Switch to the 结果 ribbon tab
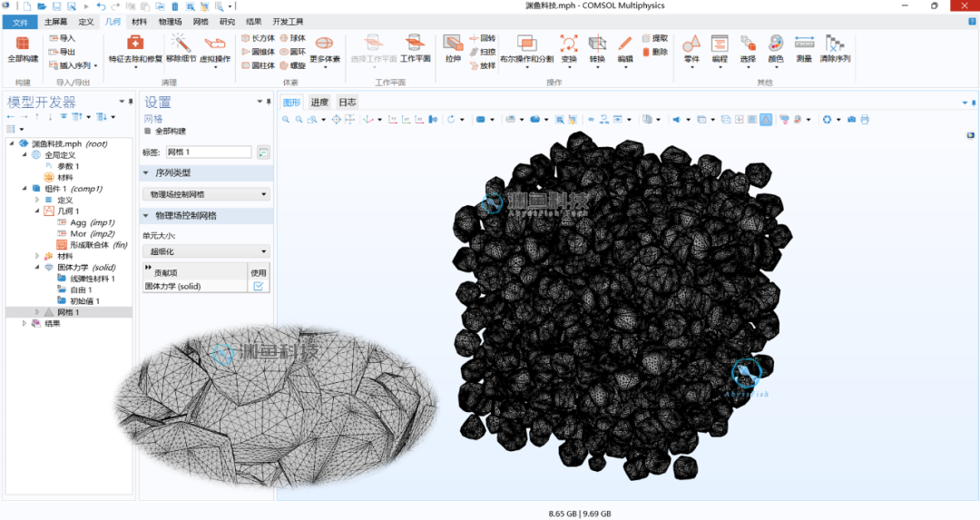The height and width of the screenshot is (520, 980). 254,22
